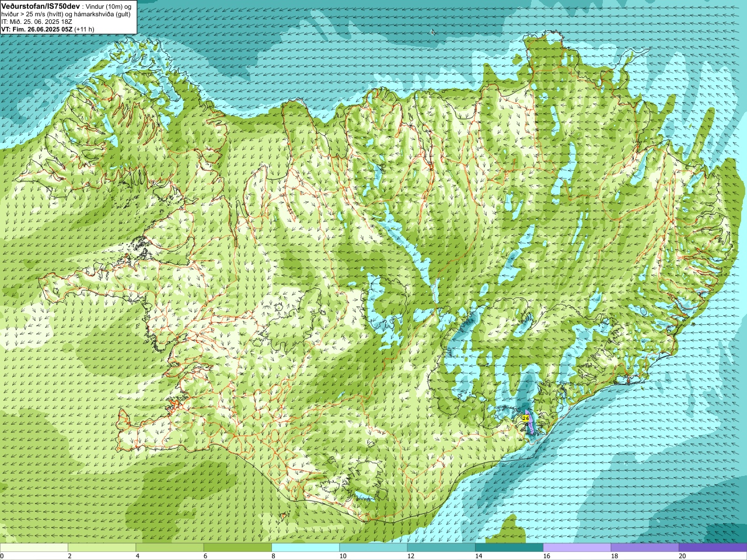This screenshot has width=747, height=560.
Task: Click the 'VT: Fim. 26.06.2025 05Z' valid time text
Action: tap(37, 29)
